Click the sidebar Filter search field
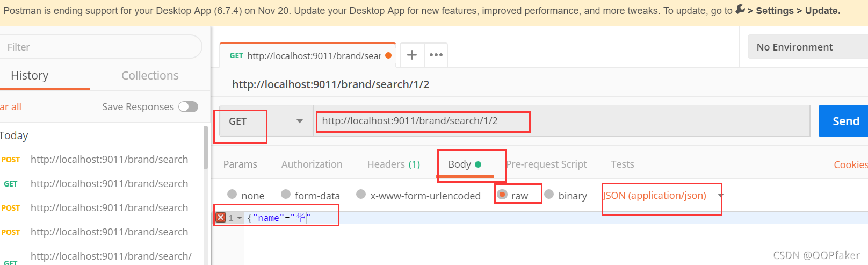Screen dimensions: 868x265 (101, 47)
